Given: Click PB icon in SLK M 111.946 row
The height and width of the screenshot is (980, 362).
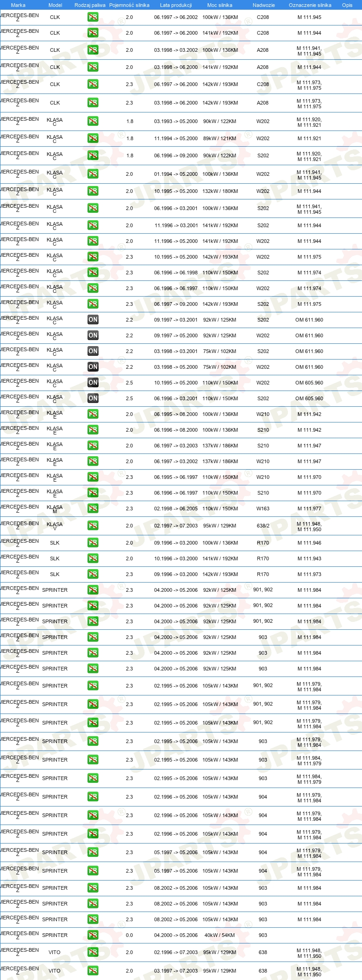Looking at the screenshot, I should pyautogui.click(x=93, y=543).
